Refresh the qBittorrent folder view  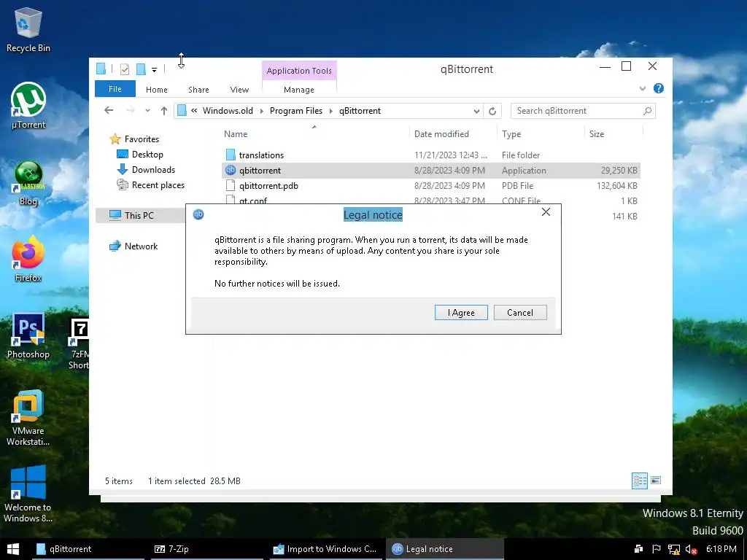(x=492, y=111)
